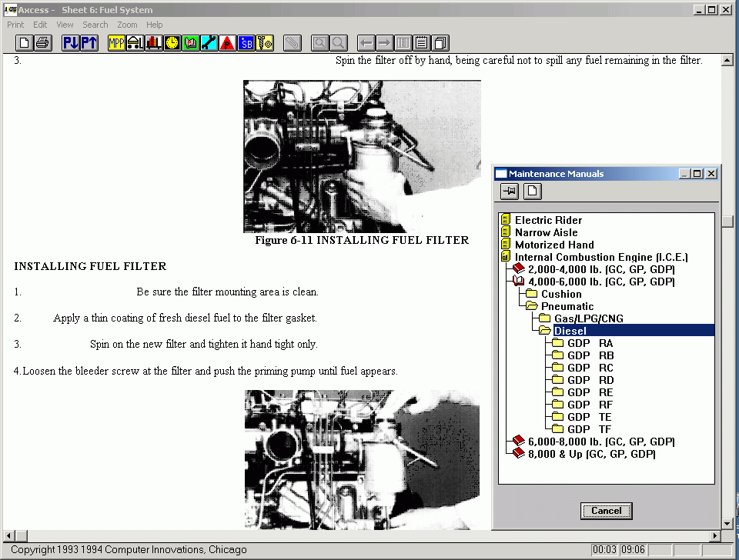Select the GDP RC folder
Image resolution: width=739 pixels, height=560 pixels.
(590, 368)
